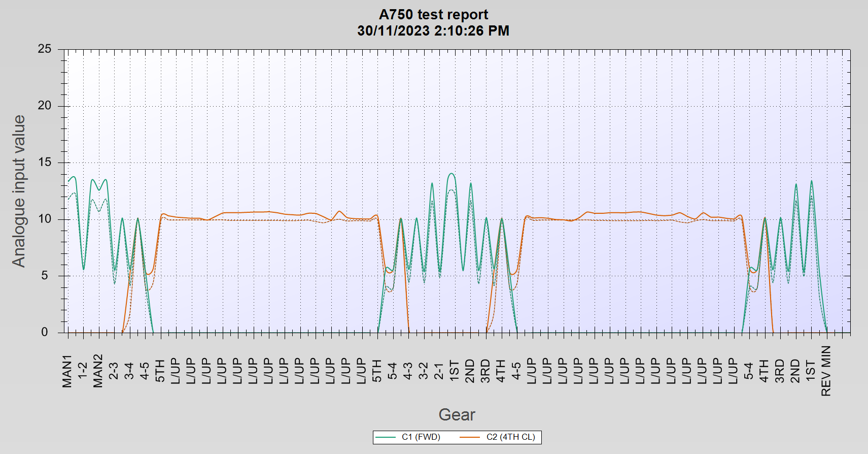Click the A750 test report chart title
The height and width of the screenshot is (454, 868).
pos(433,14)
